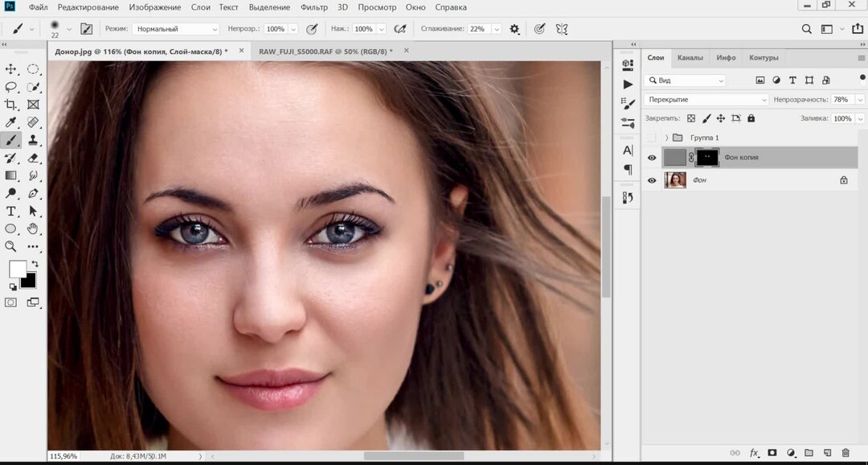Select the Ellipse shape tool

click(10, 229)
